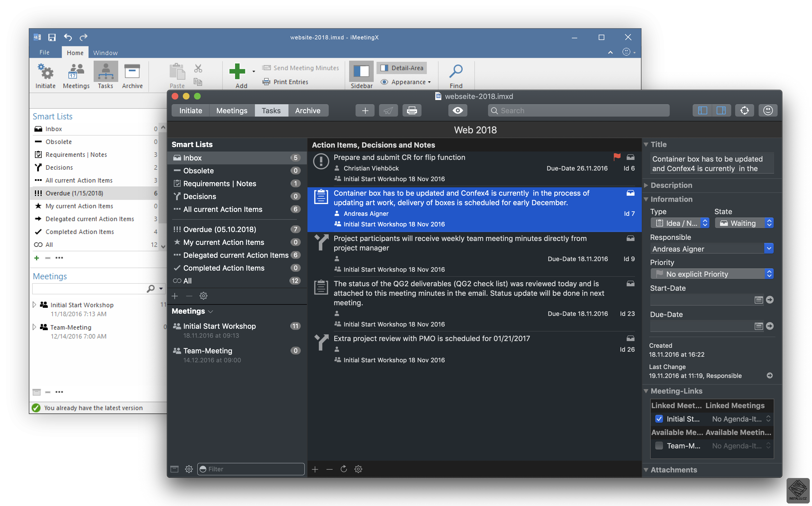Screen dimensions: 812x506
Task: Collapse the Meeting-Links section
Action: click(646, 391)
